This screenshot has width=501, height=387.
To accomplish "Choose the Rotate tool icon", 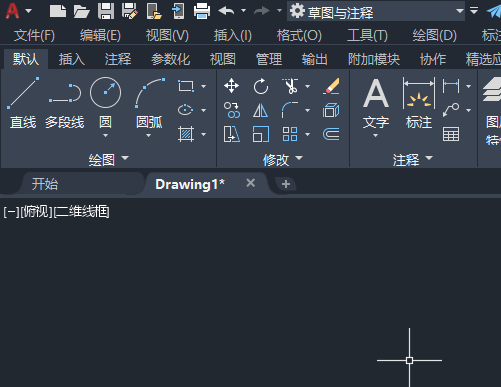I will 261,86.
